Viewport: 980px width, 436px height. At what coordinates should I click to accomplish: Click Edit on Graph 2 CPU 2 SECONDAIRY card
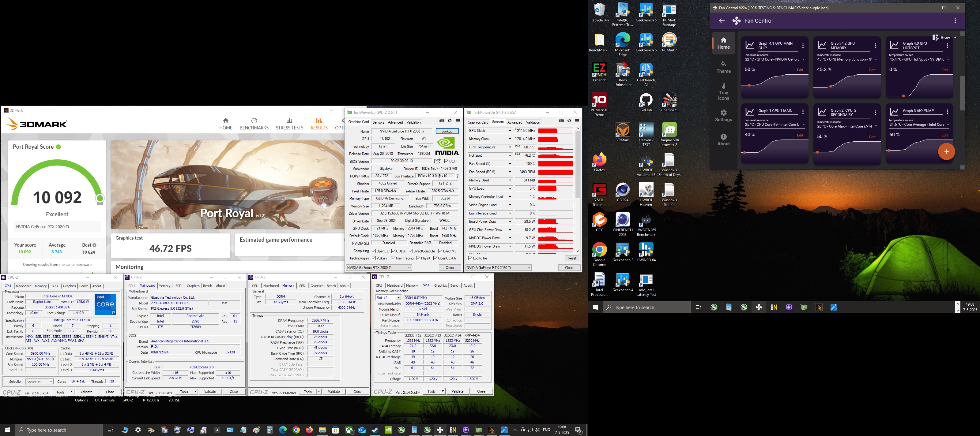coord(872,137)
